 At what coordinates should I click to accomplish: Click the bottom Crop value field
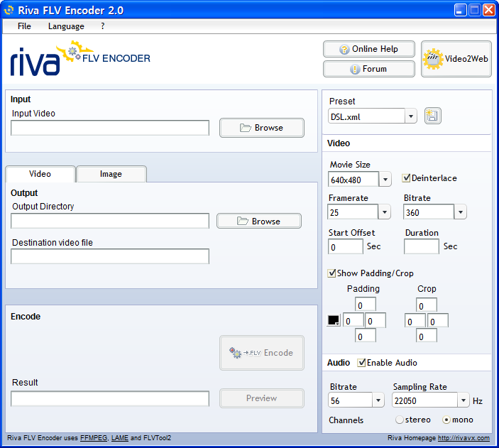pyautogui.click(x=427, y=336)
